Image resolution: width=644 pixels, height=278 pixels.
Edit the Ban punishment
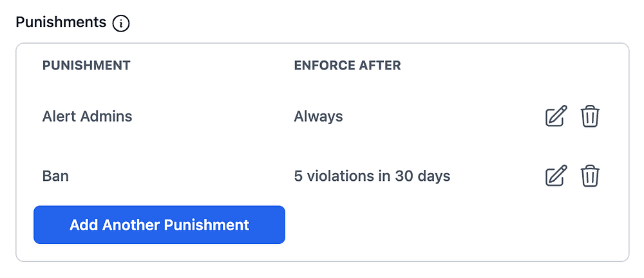(556, 176)
